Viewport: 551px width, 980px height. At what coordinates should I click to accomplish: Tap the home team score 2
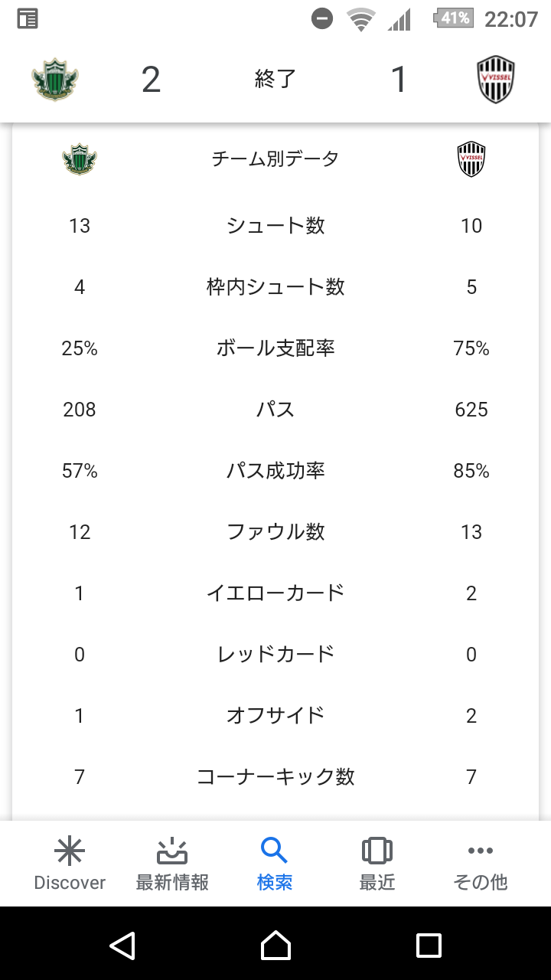152,80
